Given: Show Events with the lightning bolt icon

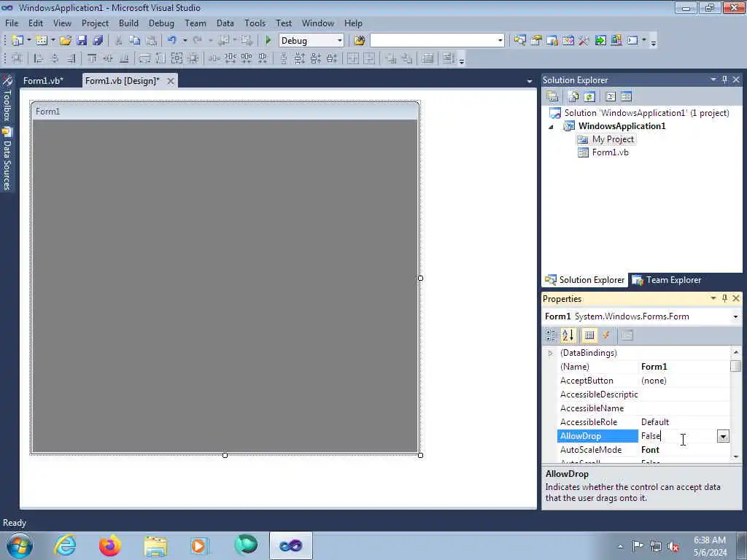Looking at the screenshot, I should (x=606, y=335).
